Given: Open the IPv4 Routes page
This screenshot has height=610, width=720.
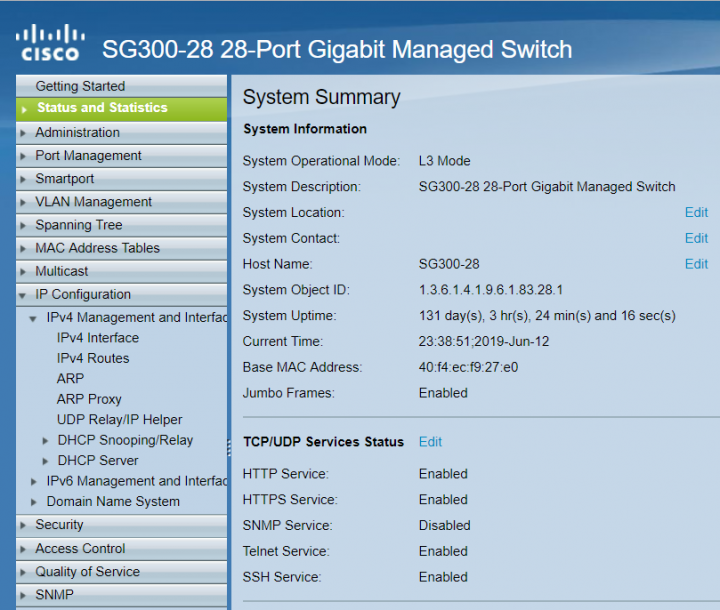Looking at the screenshot, I should tap(93, 358).
